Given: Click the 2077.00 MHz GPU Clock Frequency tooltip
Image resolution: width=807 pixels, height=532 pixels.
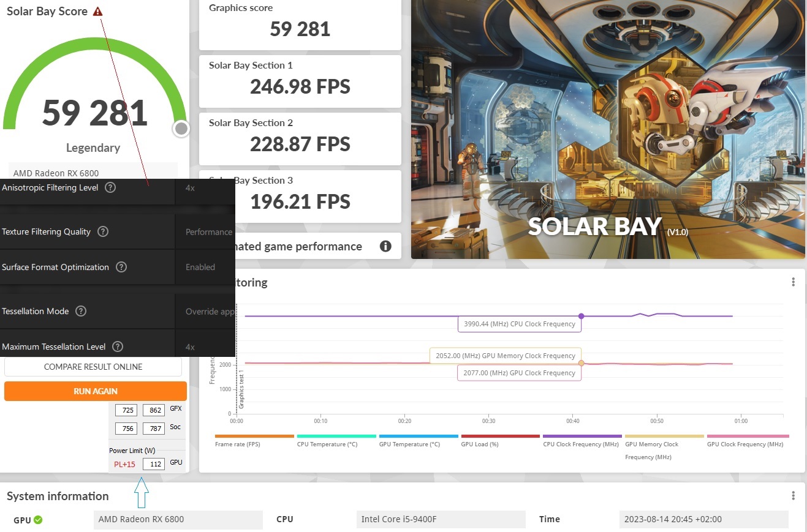Looking at the screenshot, I should (519, 373).
